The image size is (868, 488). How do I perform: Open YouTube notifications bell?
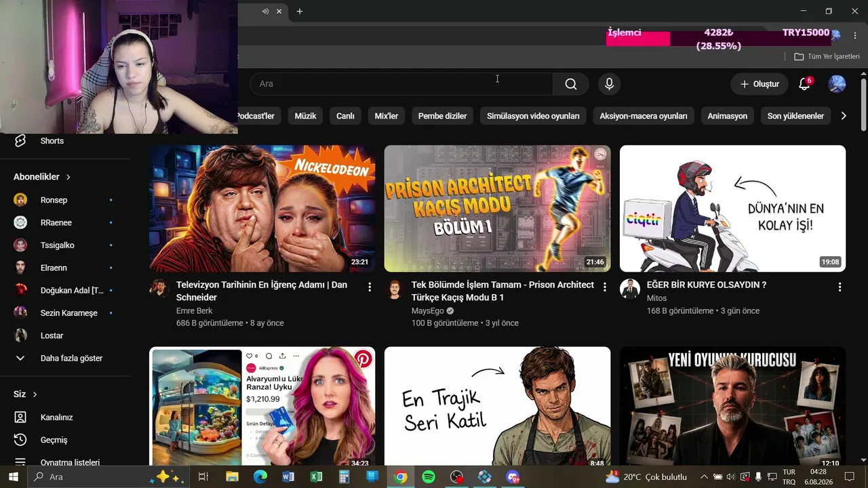click(x=804, y=84)
